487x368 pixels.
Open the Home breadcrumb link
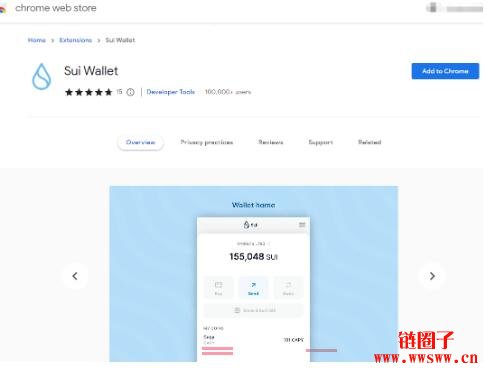pyautogui.click(x=37, y=40)
